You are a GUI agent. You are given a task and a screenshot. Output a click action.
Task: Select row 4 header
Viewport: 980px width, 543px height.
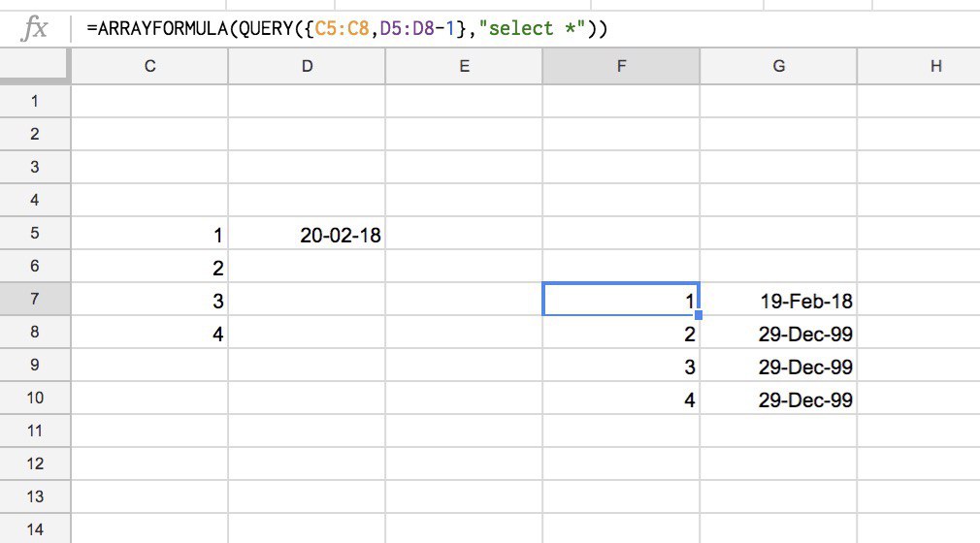pos(35,200)
